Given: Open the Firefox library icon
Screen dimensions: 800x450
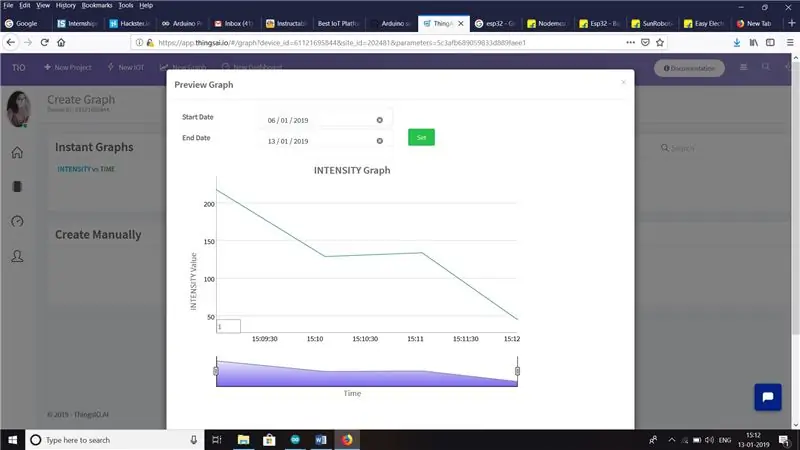Looking at the screenshot, I should click(754, 43).
